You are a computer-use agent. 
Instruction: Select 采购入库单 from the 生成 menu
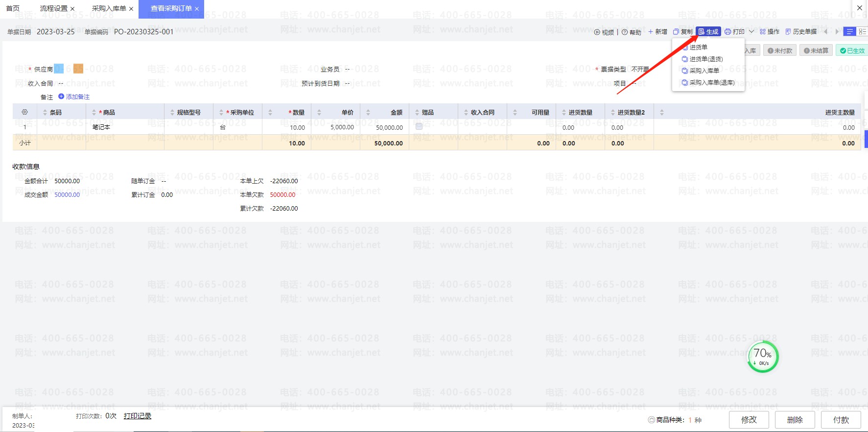tap(704, 71)
